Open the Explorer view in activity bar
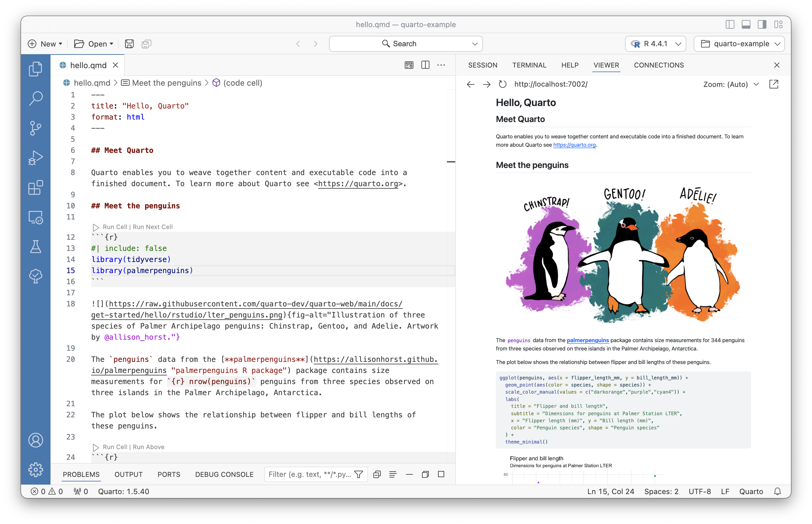 [x=35, y=69]
